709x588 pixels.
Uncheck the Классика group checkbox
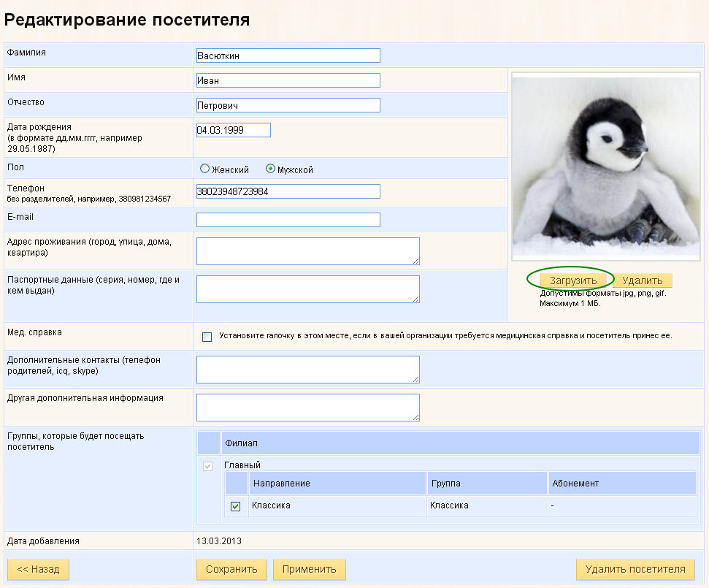coord(235,507)
